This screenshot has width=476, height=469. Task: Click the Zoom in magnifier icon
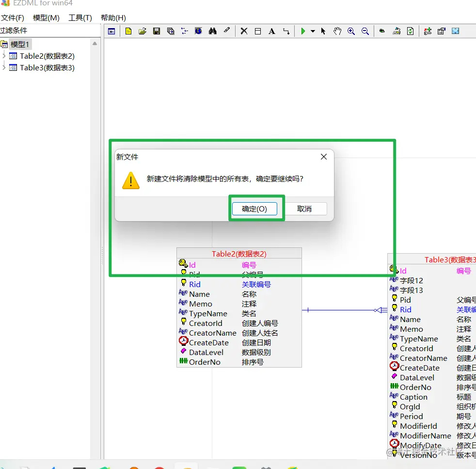coord(351,31)
